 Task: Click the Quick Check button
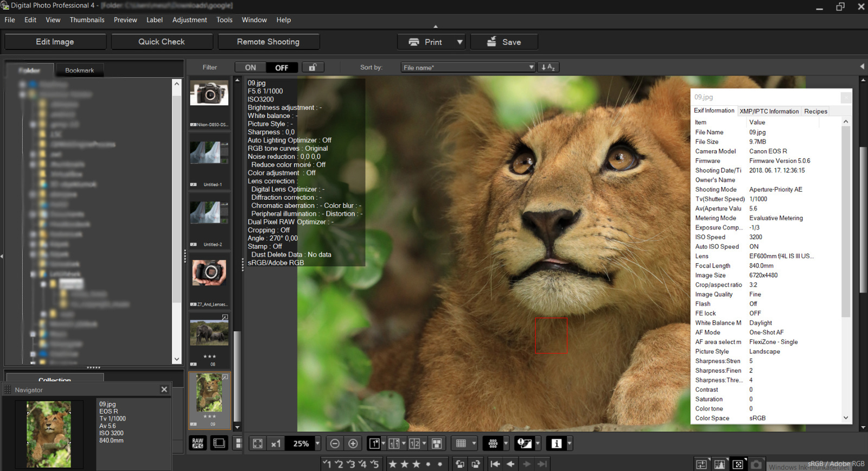162,42
